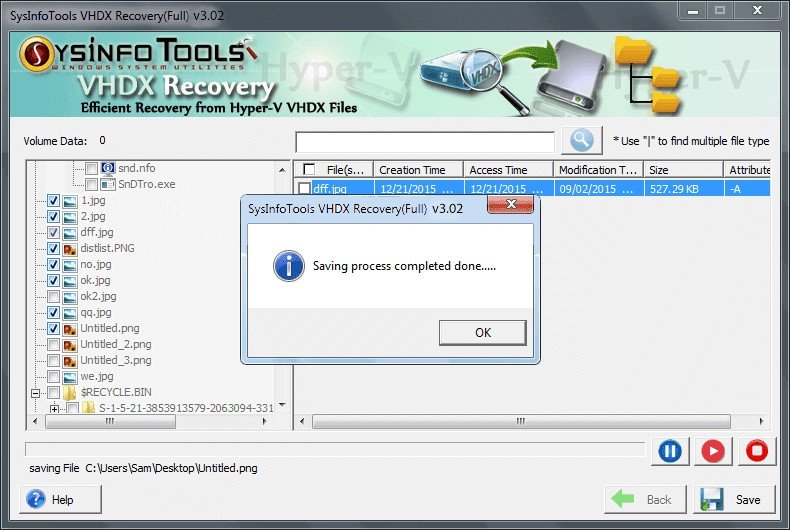790x530 pixels.
Task: Check the ok2.jpg checkbox
Action: [53, 297]
